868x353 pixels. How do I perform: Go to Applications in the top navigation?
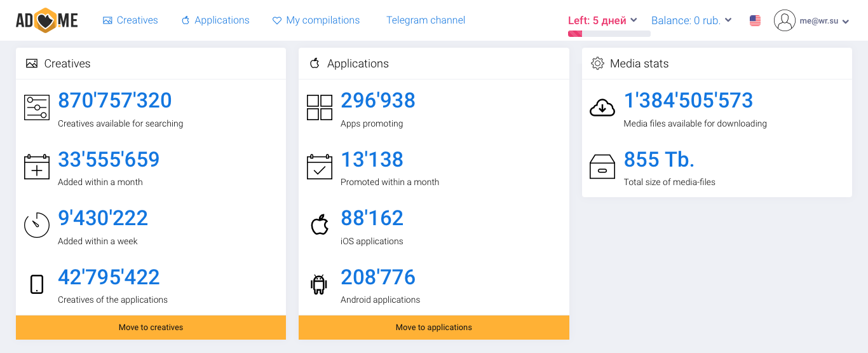click(215, 20)
